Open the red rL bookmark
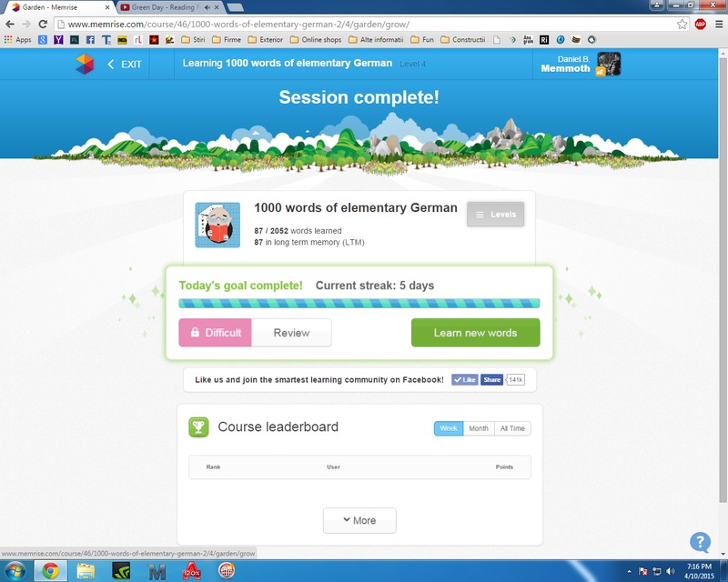This screenshot has height=582, width=728. pyautogui.click(x=138, y=39)
